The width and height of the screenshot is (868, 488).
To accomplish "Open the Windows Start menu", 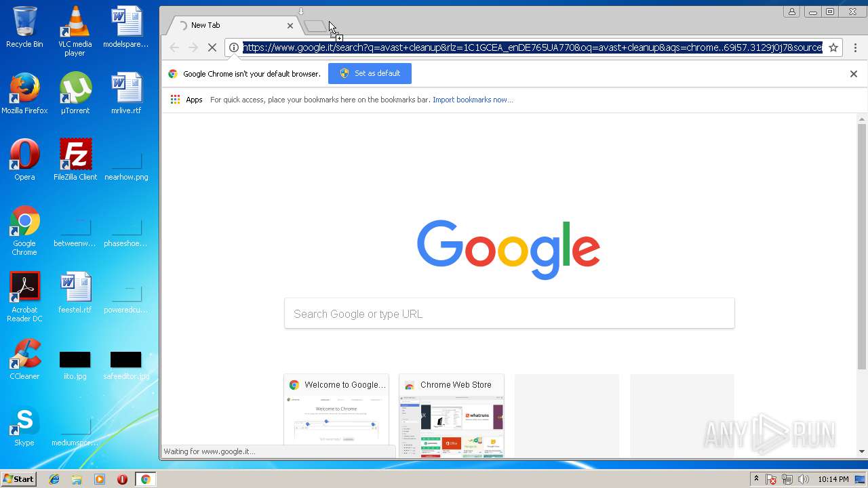I will click(18, 479).
